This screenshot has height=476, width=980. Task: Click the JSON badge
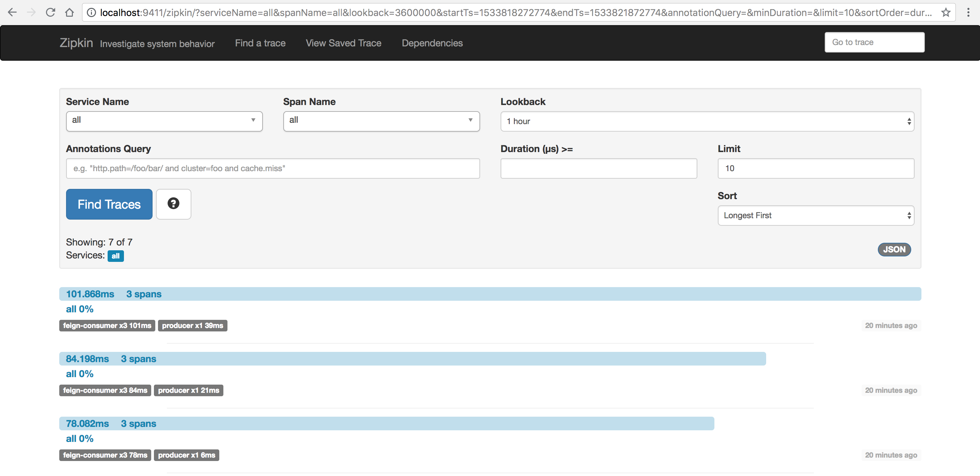tap(894, 250)
